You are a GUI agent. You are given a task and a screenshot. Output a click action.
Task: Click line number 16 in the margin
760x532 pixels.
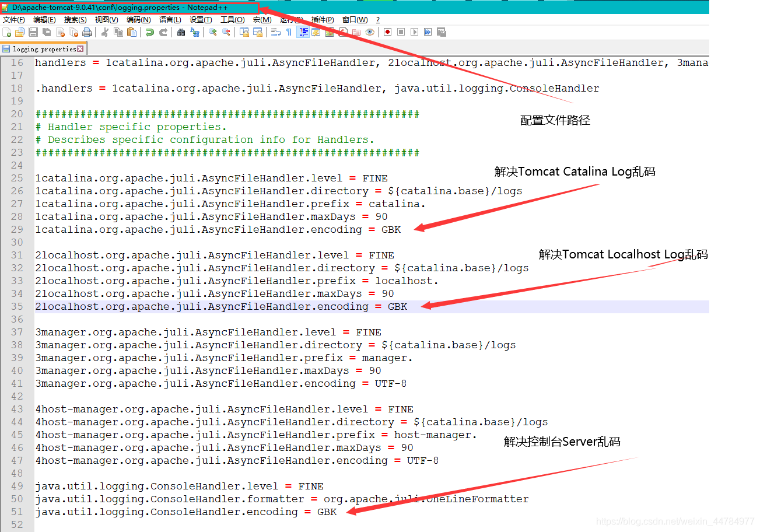(17, 62)
